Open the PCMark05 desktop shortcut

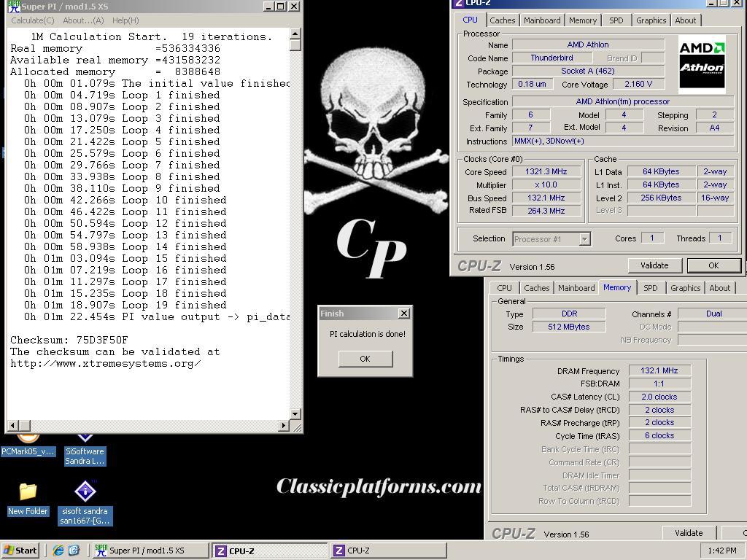[x=28, y=446]
